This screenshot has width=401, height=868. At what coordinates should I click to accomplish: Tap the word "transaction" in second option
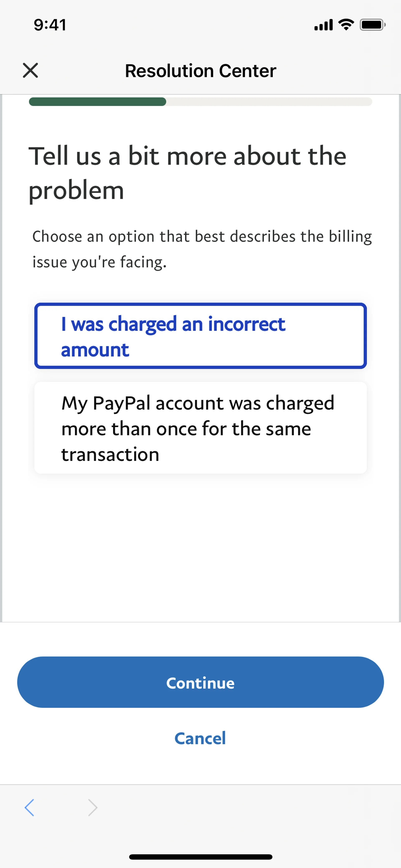[x=110, y=454]
